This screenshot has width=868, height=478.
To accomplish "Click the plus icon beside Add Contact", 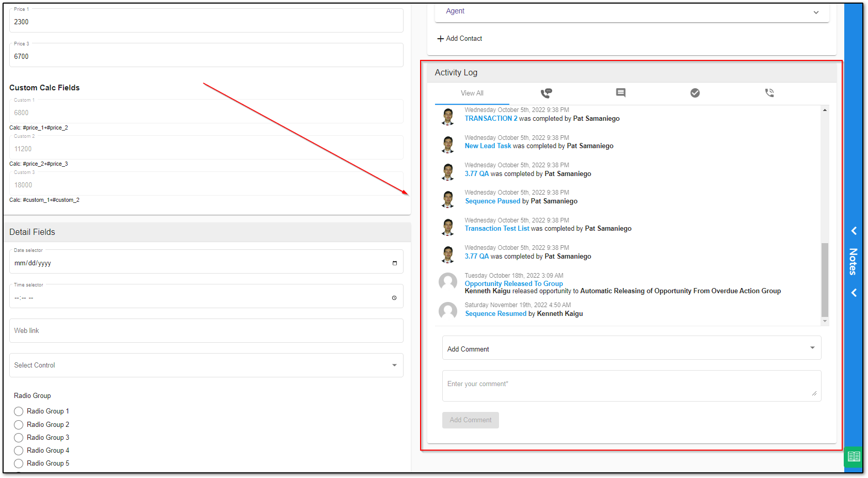I will pos(440,39).
